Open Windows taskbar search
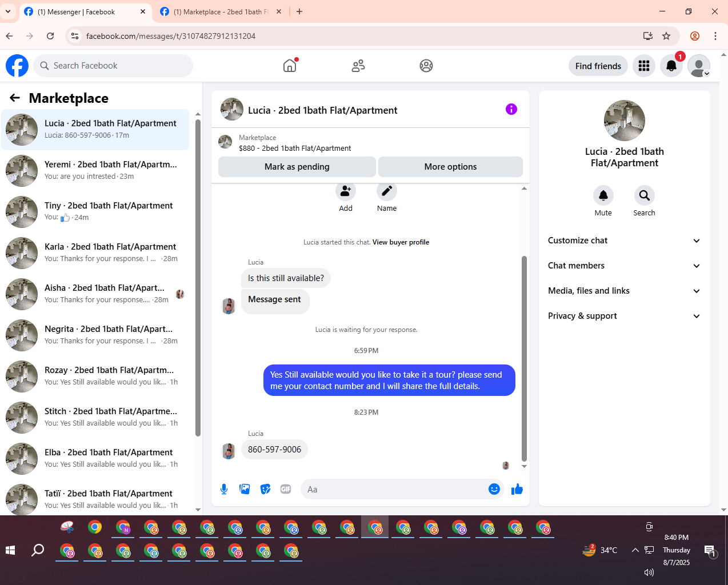The height and width of the screenshot is (585, 728). tap(38, 550)
